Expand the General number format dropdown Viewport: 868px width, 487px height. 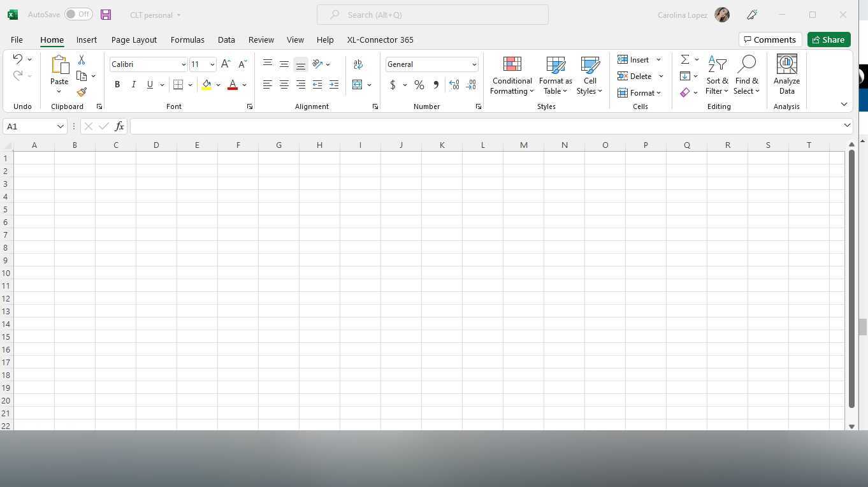tap(474, 64)
